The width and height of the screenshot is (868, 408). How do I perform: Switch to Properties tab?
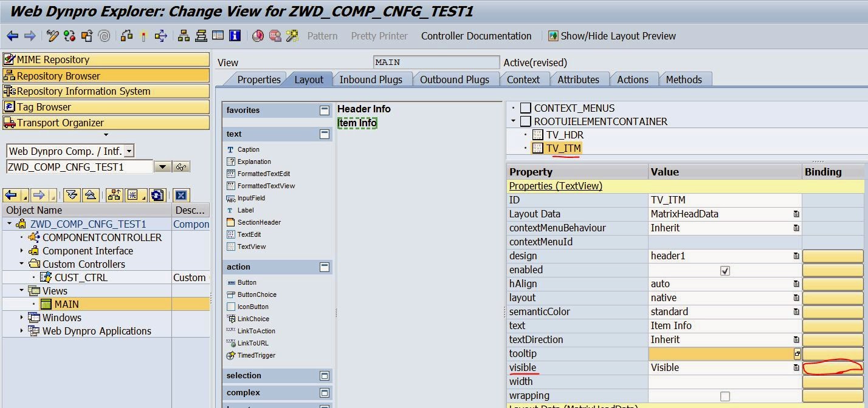coord(258,80)
